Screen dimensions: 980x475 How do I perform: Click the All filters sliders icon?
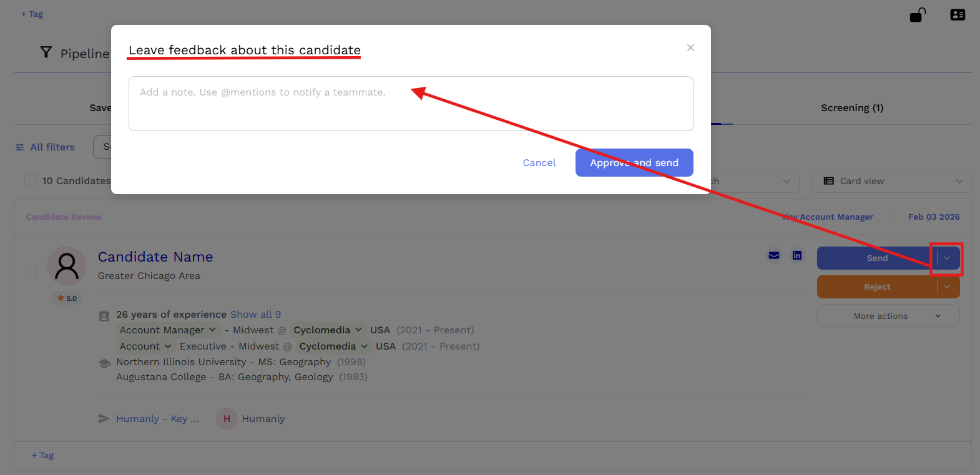pos(20,147)
